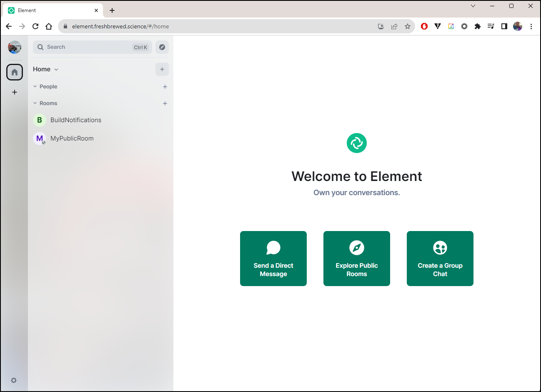Collapse the Rooms section

[45, 103]
